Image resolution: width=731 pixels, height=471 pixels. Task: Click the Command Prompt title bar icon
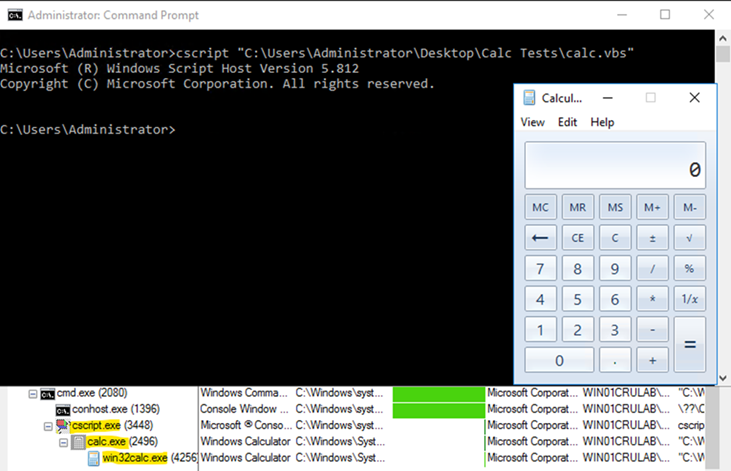(13, 15)
